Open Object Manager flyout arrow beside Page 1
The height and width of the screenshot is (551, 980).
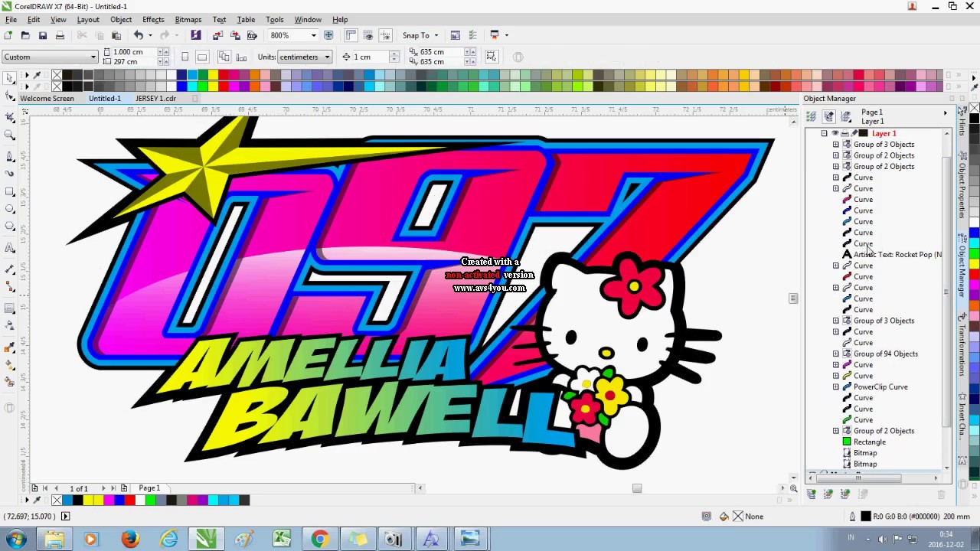pyautogui.click(x=946, y=113)
